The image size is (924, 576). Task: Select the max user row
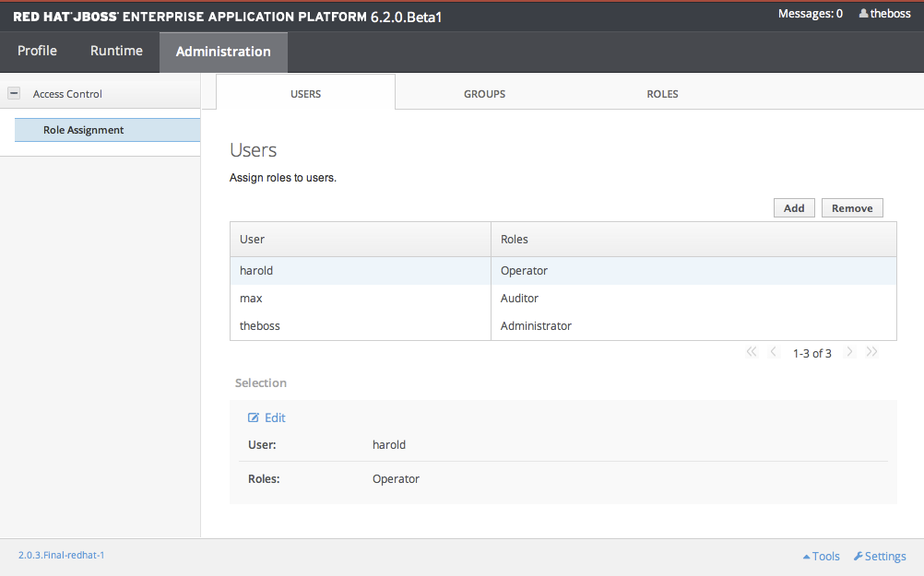pyautogui.click(x=360, y=299)
